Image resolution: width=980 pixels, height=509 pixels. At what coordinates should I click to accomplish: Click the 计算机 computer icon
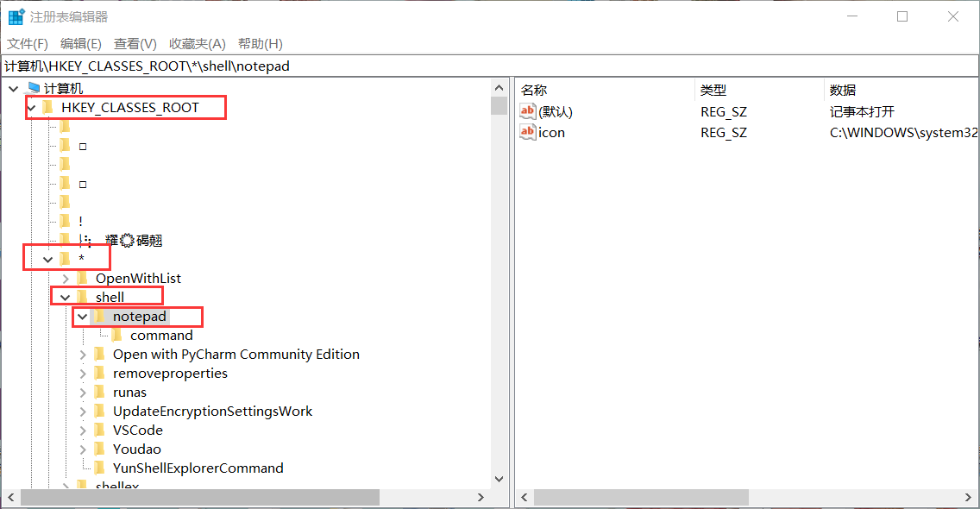click(33, 88)
